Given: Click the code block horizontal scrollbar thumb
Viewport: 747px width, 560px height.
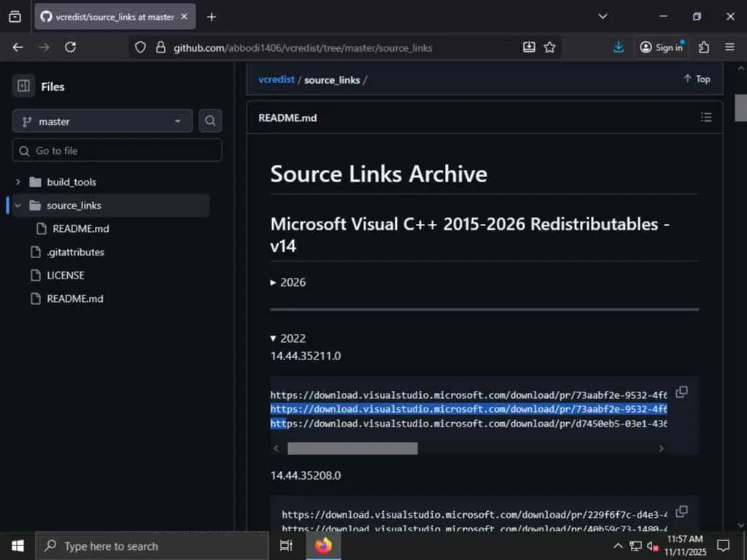Looking at the screenshot, I should [x=352, y=448].
